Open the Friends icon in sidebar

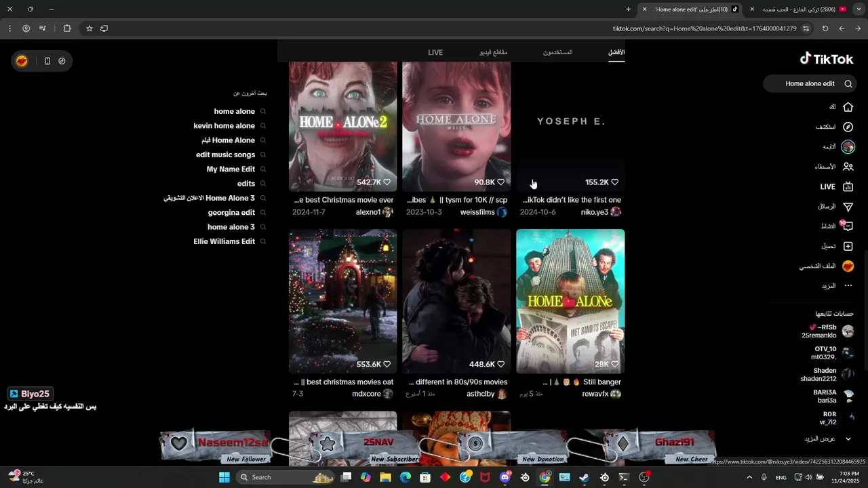(x=848, y=167)
